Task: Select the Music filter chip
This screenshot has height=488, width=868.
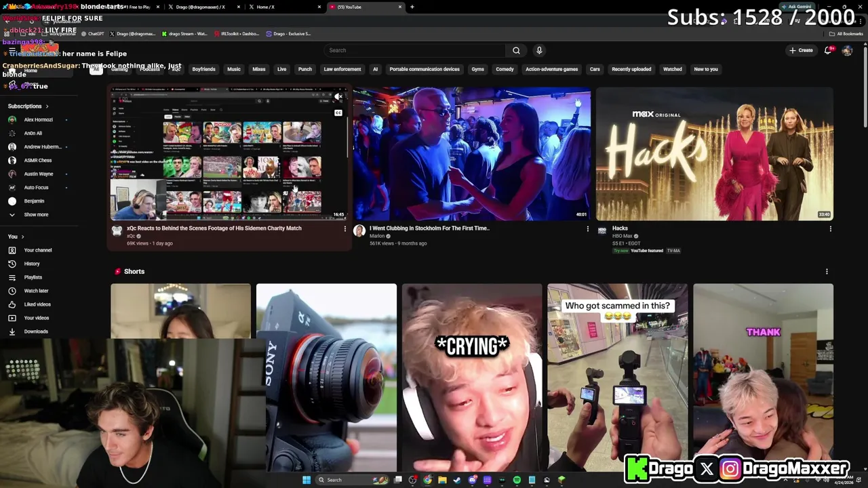Action: [x=234, y=69]
